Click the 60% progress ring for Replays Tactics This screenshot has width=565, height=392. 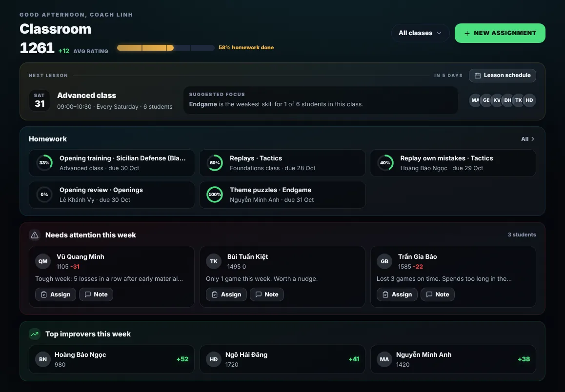215,163
